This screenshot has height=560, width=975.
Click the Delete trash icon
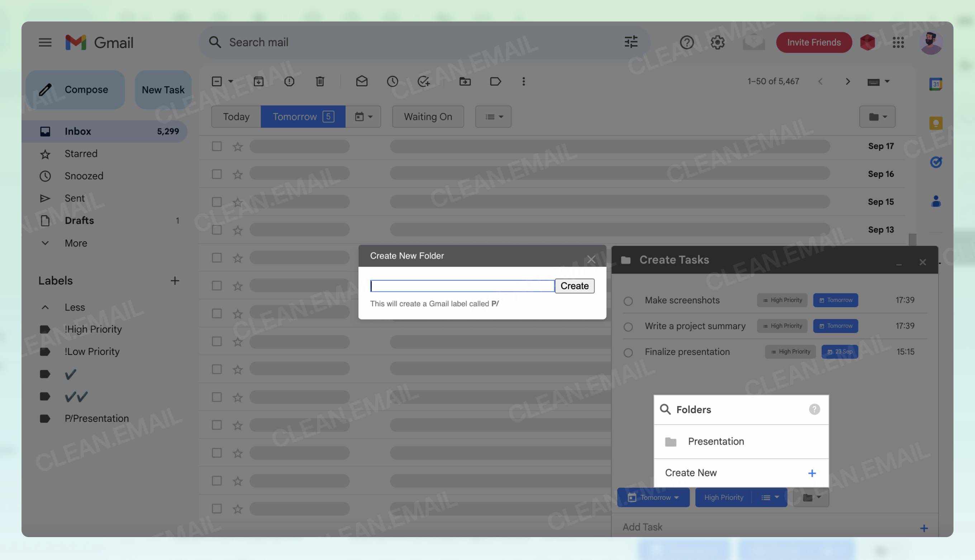pos(320,81)
